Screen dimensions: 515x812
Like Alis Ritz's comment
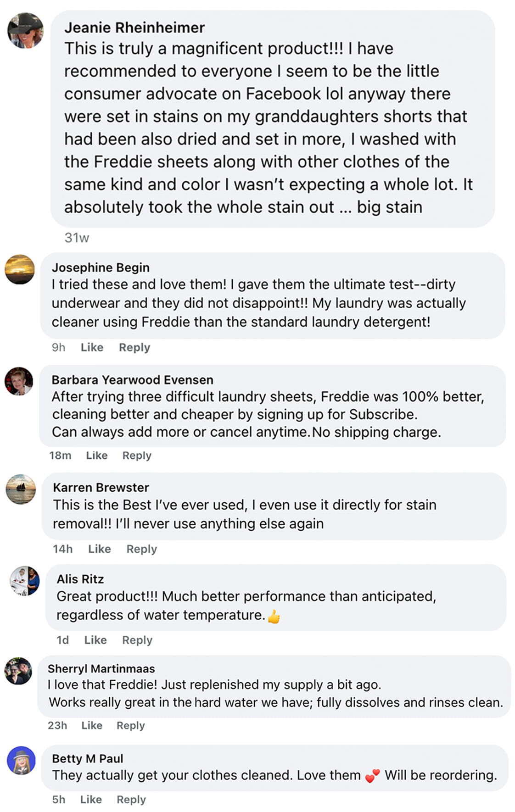[95, 640]
